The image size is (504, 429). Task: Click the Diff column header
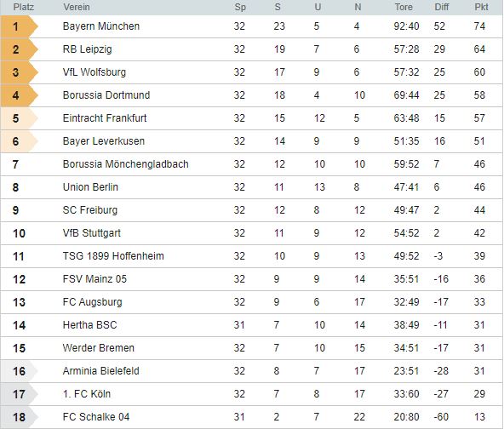[x=442, y=7]
